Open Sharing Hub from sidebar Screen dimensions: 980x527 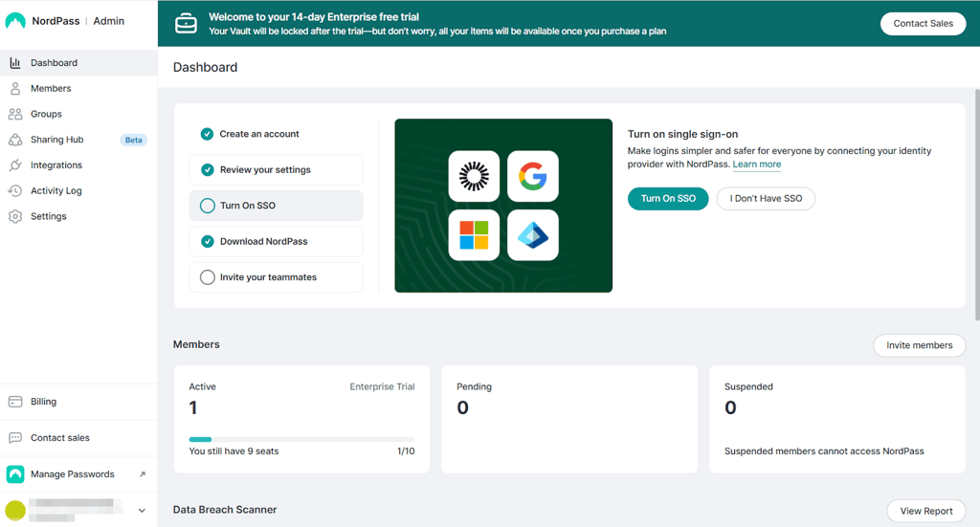(78, 140)
